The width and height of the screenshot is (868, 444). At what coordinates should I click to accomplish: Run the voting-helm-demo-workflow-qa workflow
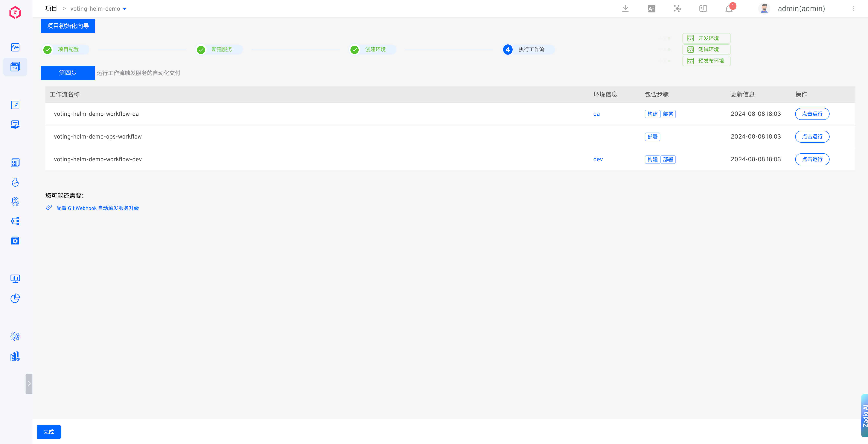(812, 114)
